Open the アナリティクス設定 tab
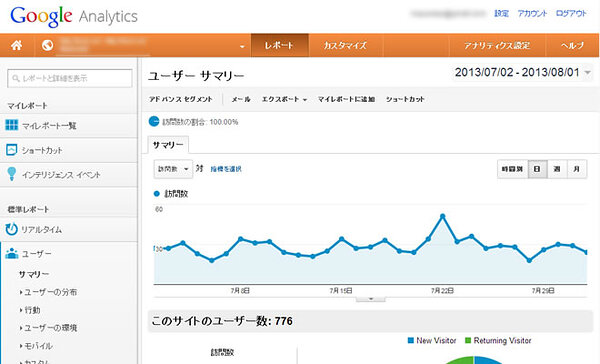Viewport: 600px width, 364px height. click(x=497, y=46)
